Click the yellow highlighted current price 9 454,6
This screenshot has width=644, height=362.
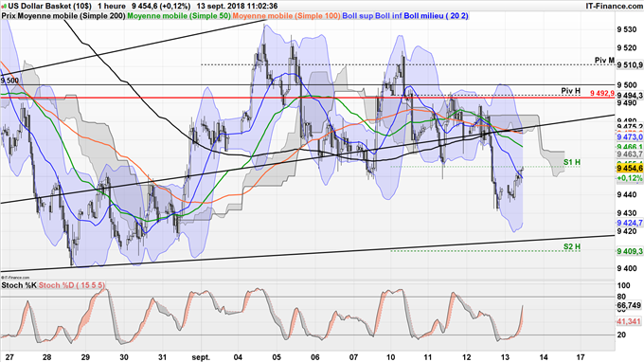(630, 169)
